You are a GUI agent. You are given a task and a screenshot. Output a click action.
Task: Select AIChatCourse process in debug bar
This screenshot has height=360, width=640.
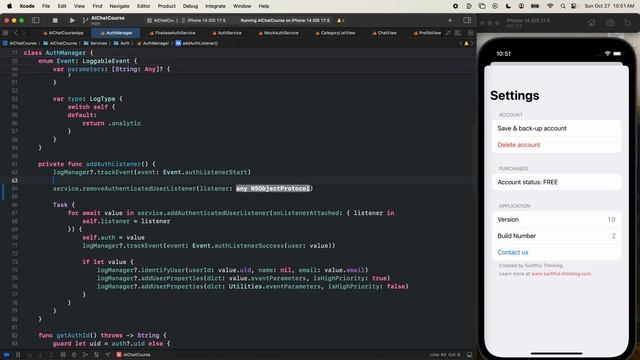click(x=133, y=355)
